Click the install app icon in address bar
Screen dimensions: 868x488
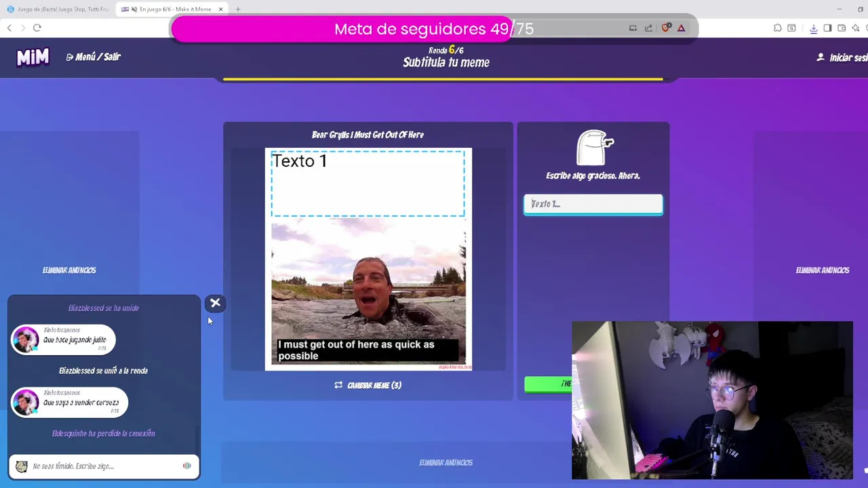coord(633,28)
